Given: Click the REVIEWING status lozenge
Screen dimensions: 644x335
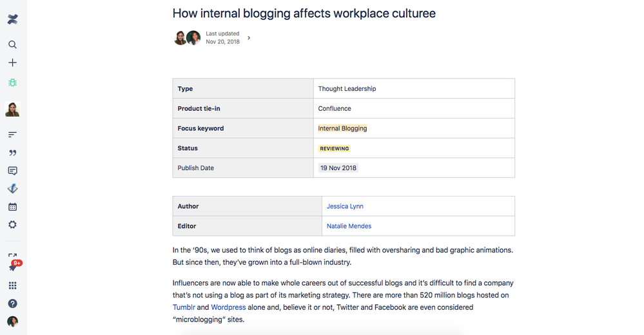Looking at the screenshot, I should pos(334,148).
